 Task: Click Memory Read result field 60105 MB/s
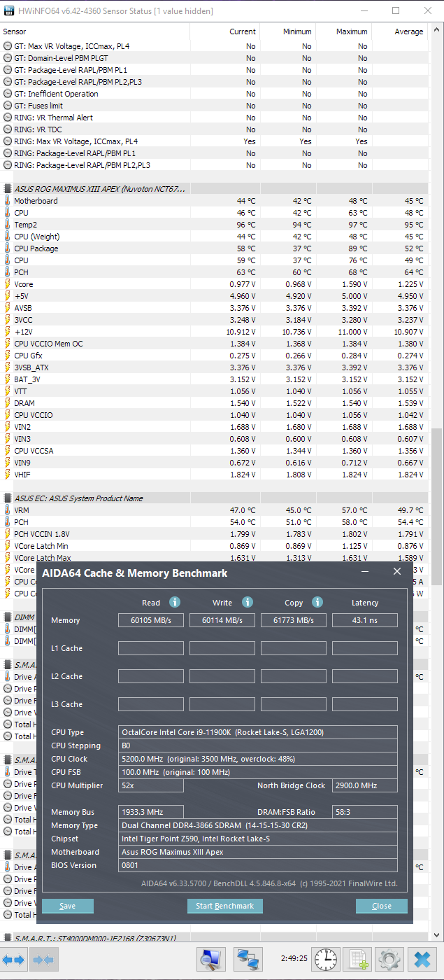pos(151,620)
